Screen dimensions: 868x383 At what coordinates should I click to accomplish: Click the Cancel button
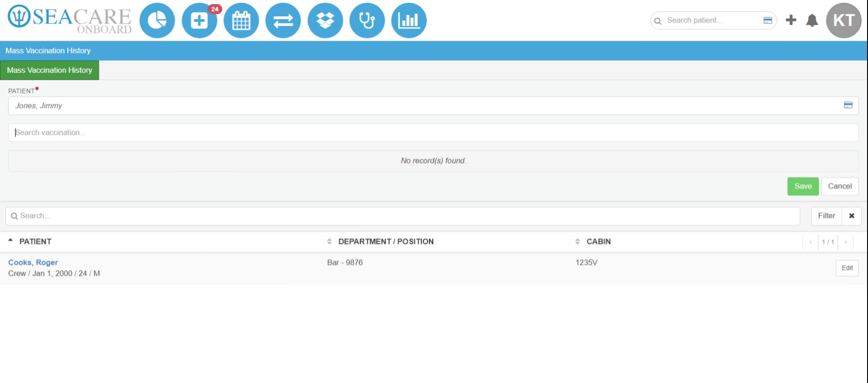pos(840,186)
